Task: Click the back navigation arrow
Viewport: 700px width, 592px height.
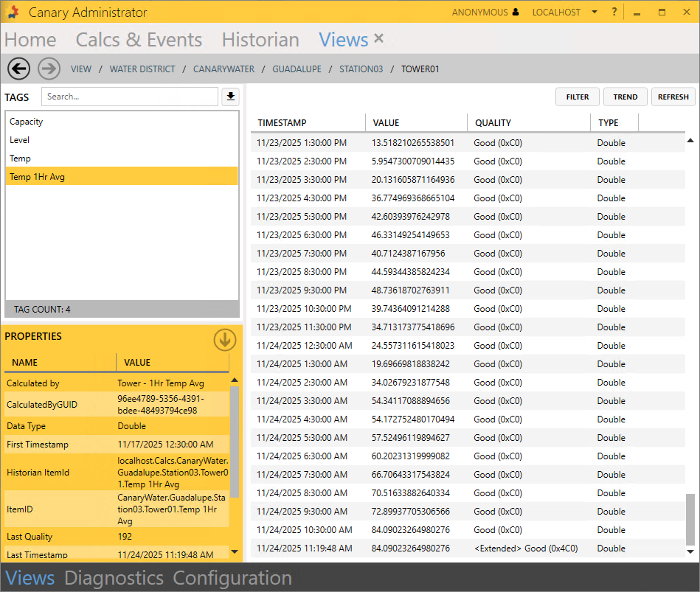Action: tap(18, 69)
